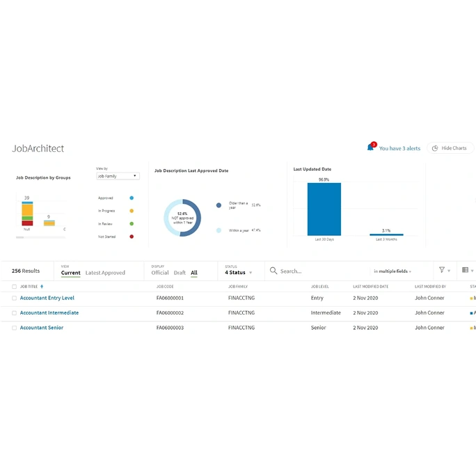
Task: Tick the select-all checkbox in header
Action: pyautogui.click(x=14, y=287)
